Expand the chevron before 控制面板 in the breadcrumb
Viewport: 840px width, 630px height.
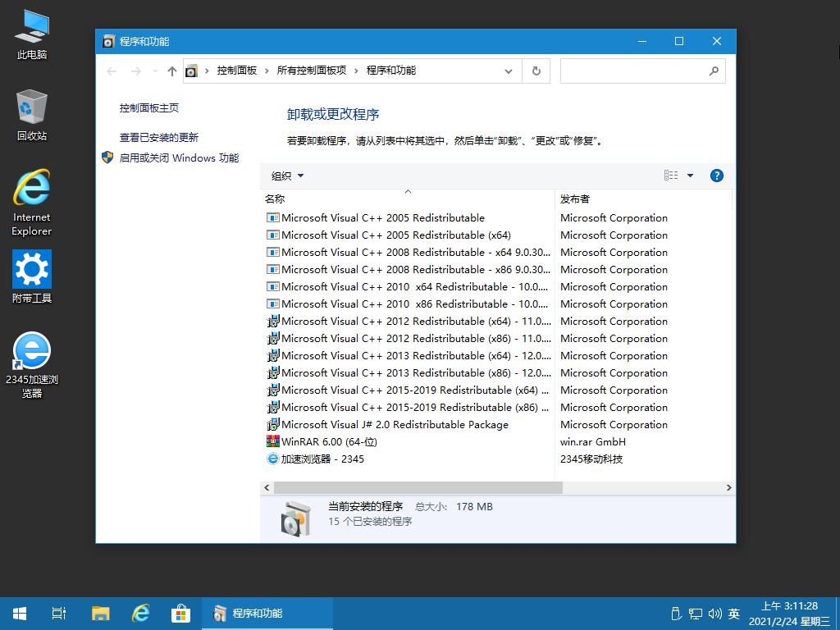(x=207, y=71)
